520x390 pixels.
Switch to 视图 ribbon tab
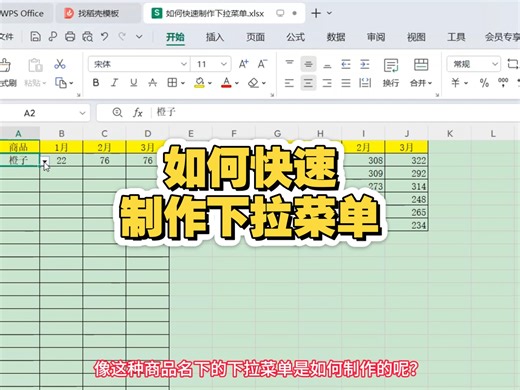[x=416, y=37]
